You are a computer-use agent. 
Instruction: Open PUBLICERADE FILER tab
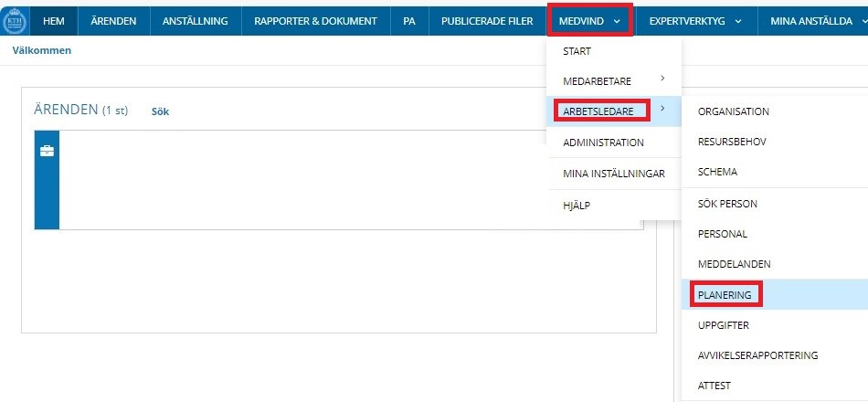[x=487, y=22]
